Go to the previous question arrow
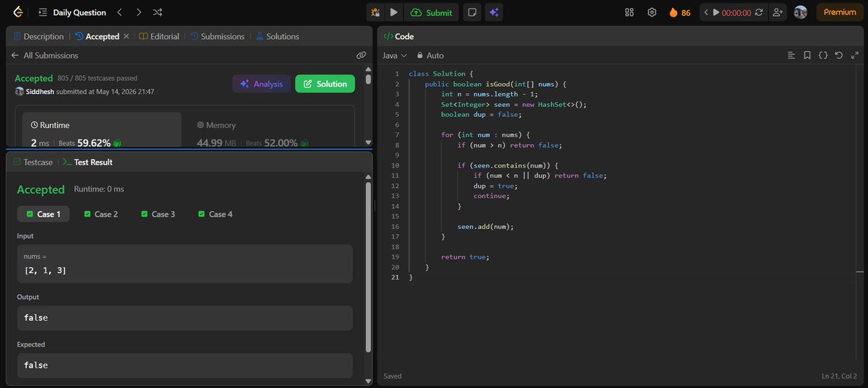Screen dimensions: 868x388 coord(120,12)
